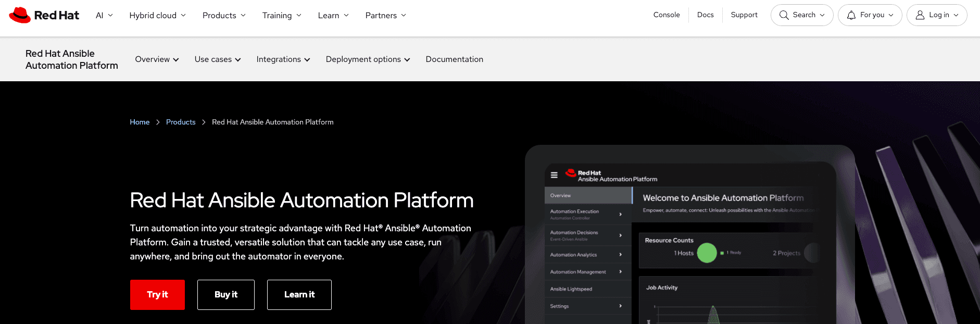Image resolution: width=980 pixels, height=324 pixels.
Task: Open the For you menu
Action: pos(870,15)
